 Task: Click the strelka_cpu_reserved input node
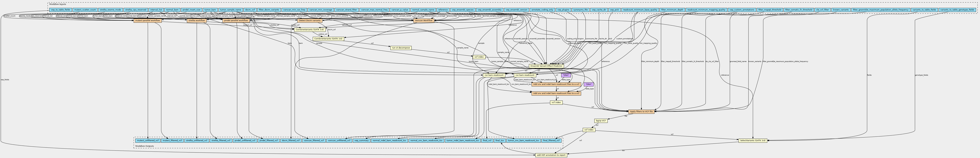click(136, 10)
